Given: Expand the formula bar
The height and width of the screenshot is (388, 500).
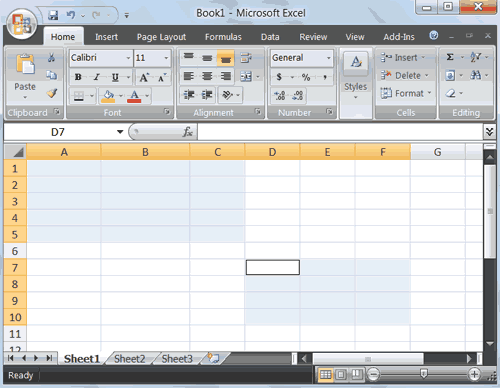Looking at the screenshot, I should point(489,132).
